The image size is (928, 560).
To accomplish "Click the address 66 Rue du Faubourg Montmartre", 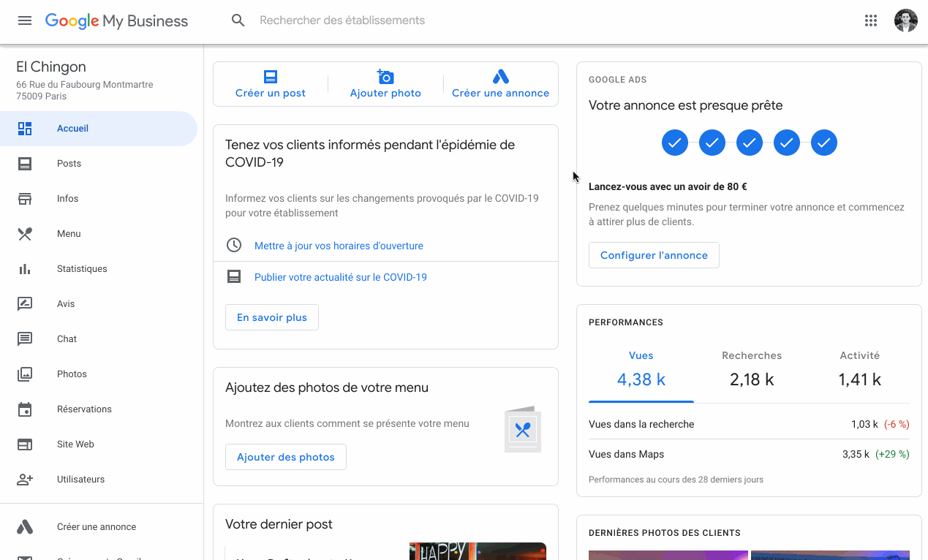I will click(85, 85).
